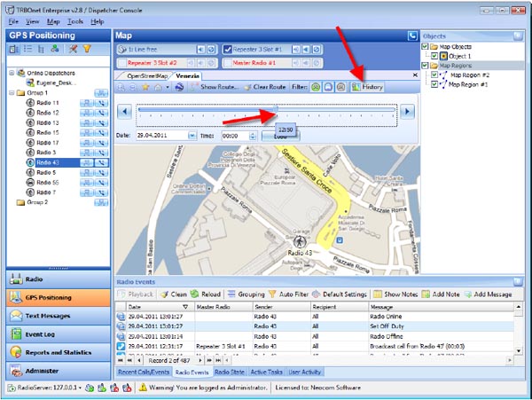Click the home icon in map toolbar
Screen dimensions: 532x400
pos(158,87)
